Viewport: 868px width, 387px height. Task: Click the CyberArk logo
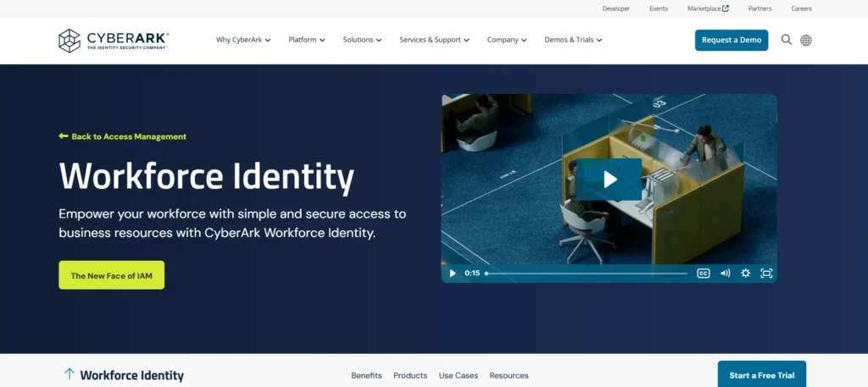[x=114, y=41]
